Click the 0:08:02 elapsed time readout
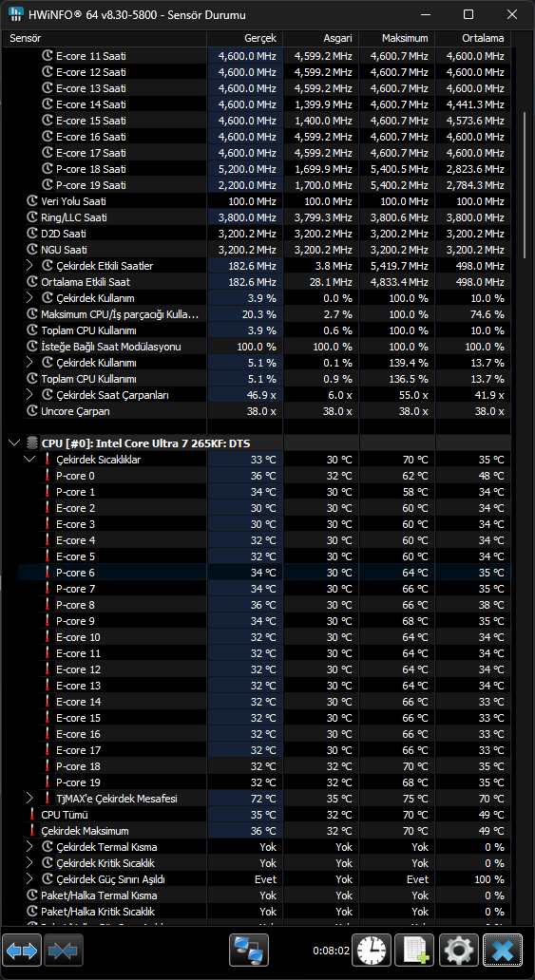This screenshot has height=980, width=535. click(x=331, y=951)
